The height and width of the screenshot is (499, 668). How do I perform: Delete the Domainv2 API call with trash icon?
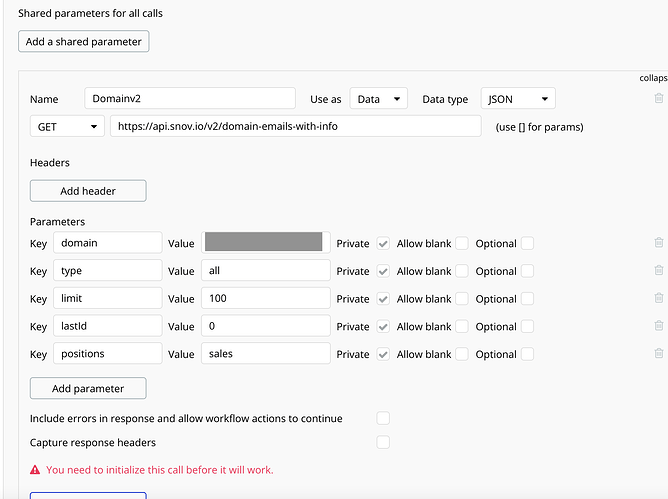tap(658, 98)
